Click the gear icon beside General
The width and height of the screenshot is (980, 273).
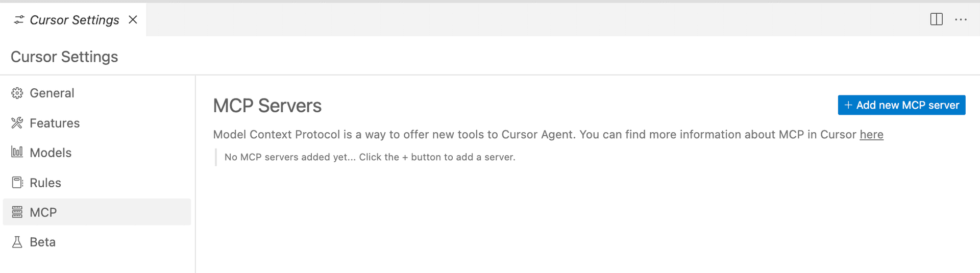[17, 93]
